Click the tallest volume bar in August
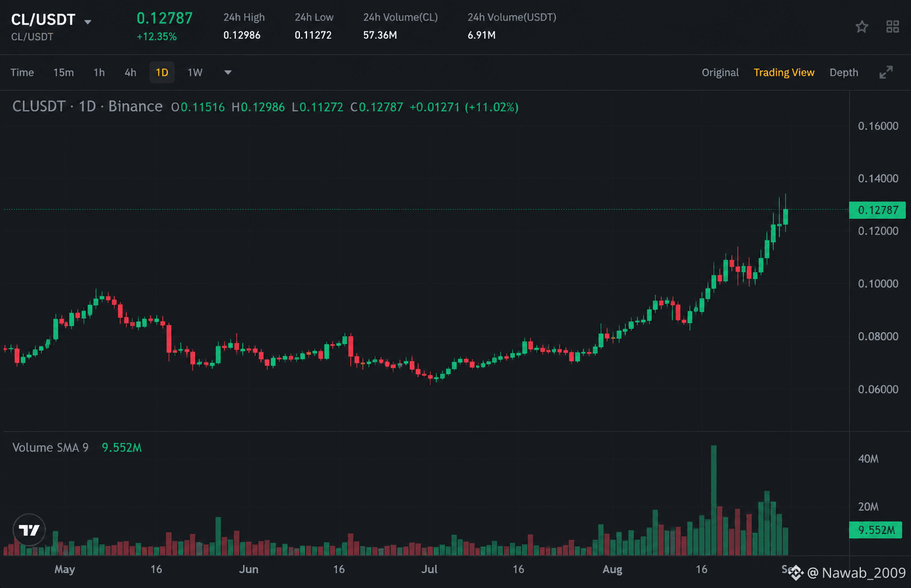The image size is (911, 588). click(x=713, y=500)
